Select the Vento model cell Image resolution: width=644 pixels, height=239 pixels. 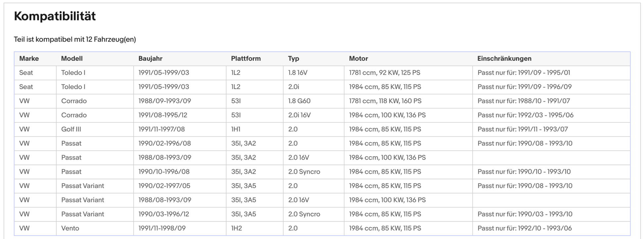point(70,228)
